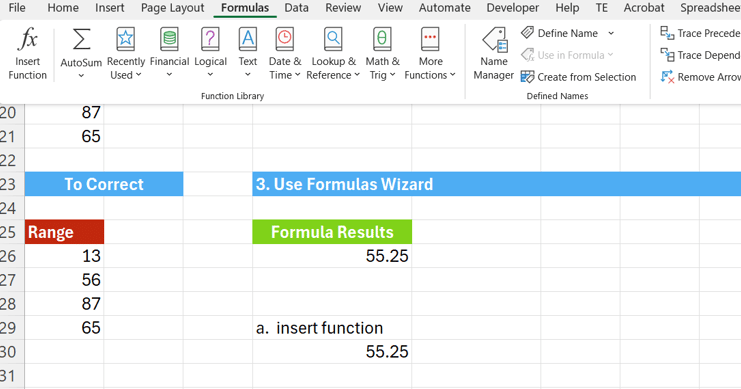This screenshot has width=741, height=389.
Task: Click the Trace Dependents label
Action: coord(709,55)
